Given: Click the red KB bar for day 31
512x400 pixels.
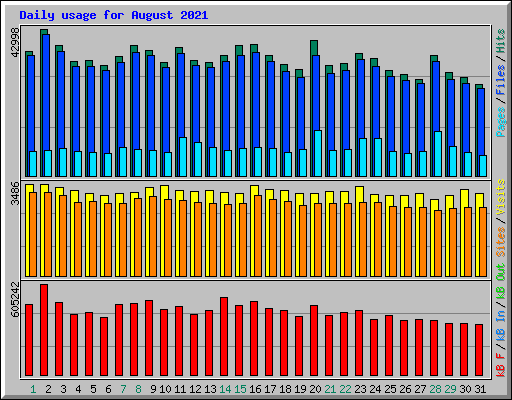Looking at the screenshot, I should tap(479, 350).
